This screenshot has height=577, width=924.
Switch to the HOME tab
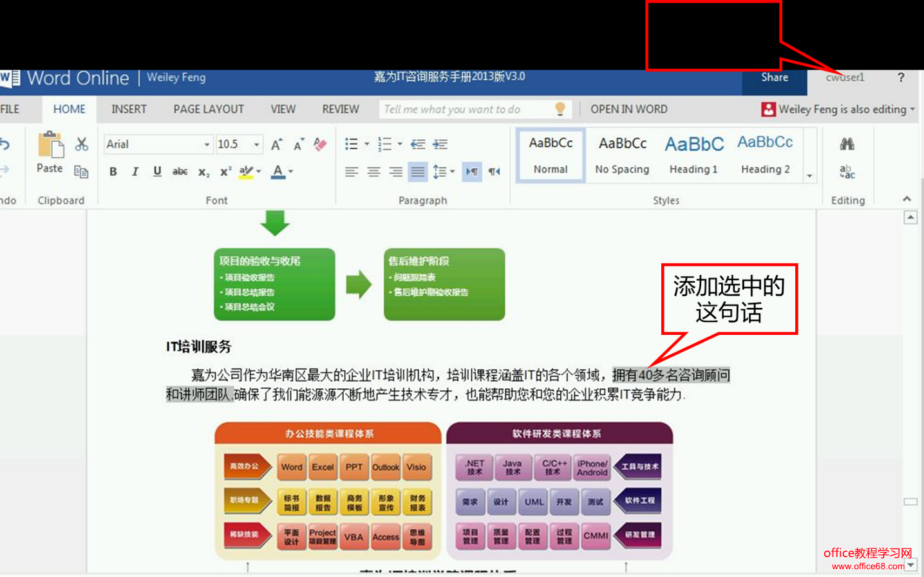tap(70, 109)
